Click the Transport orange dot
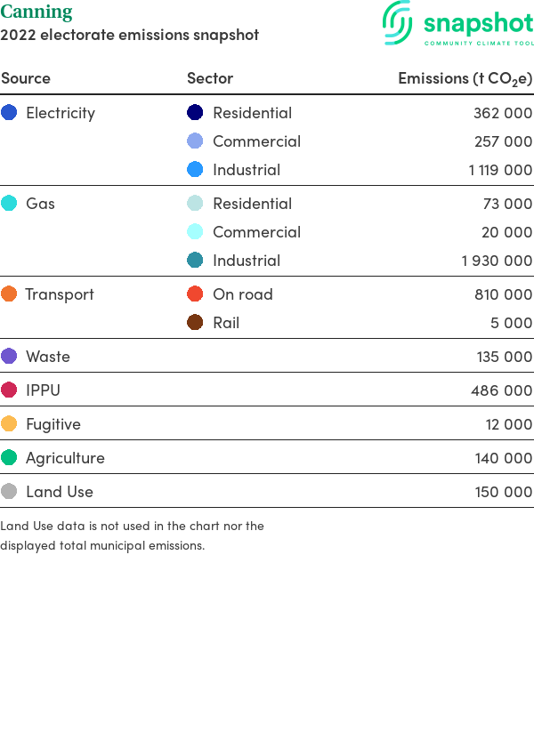The image size is (534, 756). tap(9, 294)
